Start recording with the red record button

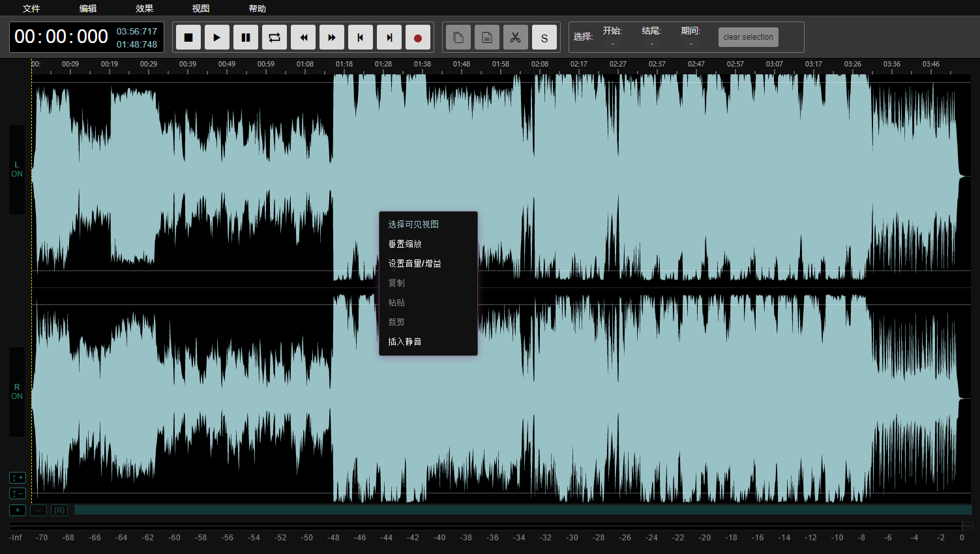(418, 37)
